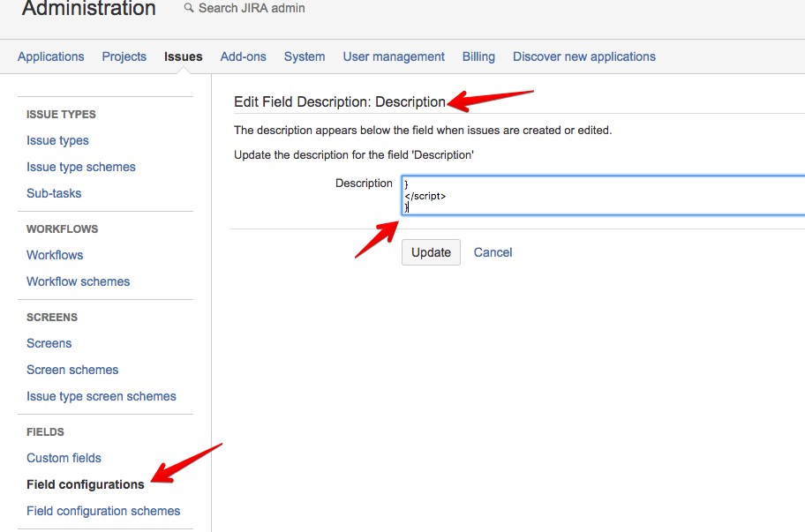Focus the Search JIRA admin field
The height and width of the screenshot is (532, 805).
click(x=252, y=8)
